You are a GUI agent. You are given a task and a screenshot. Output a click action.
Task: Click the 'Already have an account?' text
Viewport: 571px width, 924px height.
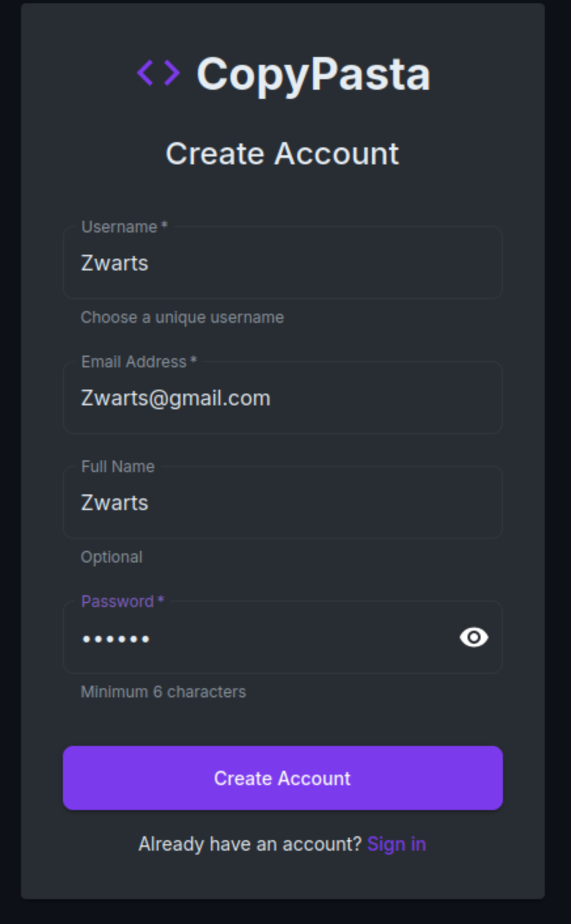click(x=249, y=844)
